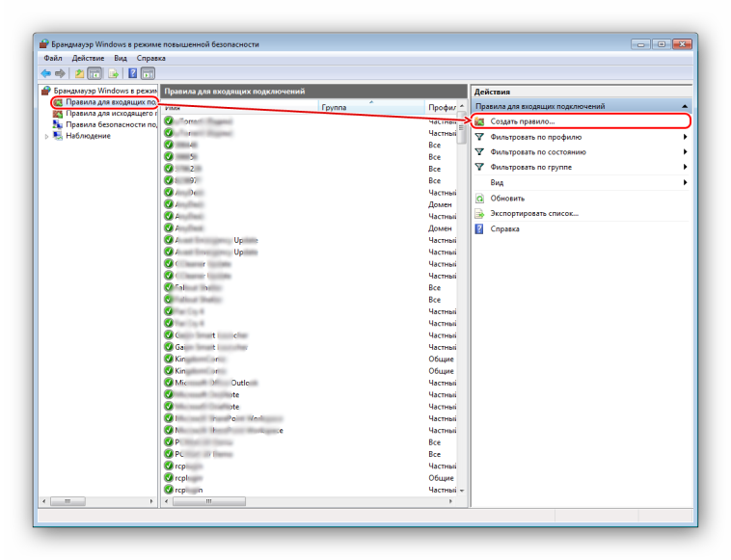Open the Действие menu
The width and height of the screenshot is (731, 560).
[x=88, y=58]
